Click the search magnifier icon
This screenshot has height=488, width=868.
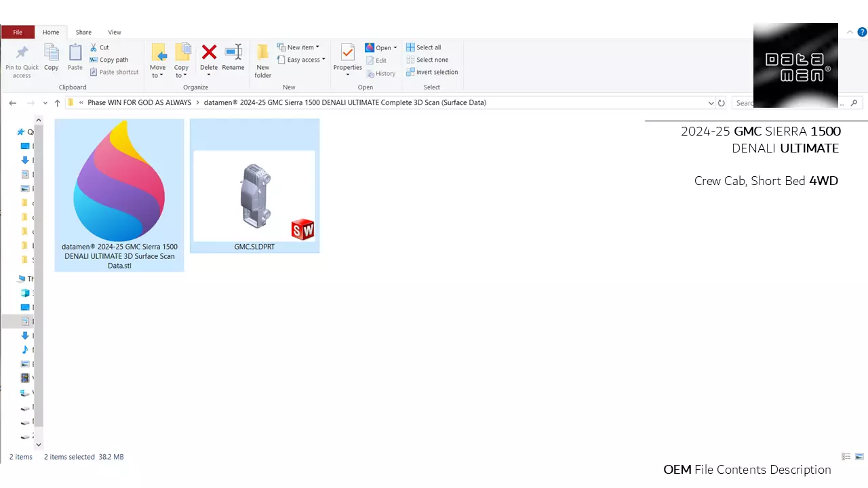854,103
